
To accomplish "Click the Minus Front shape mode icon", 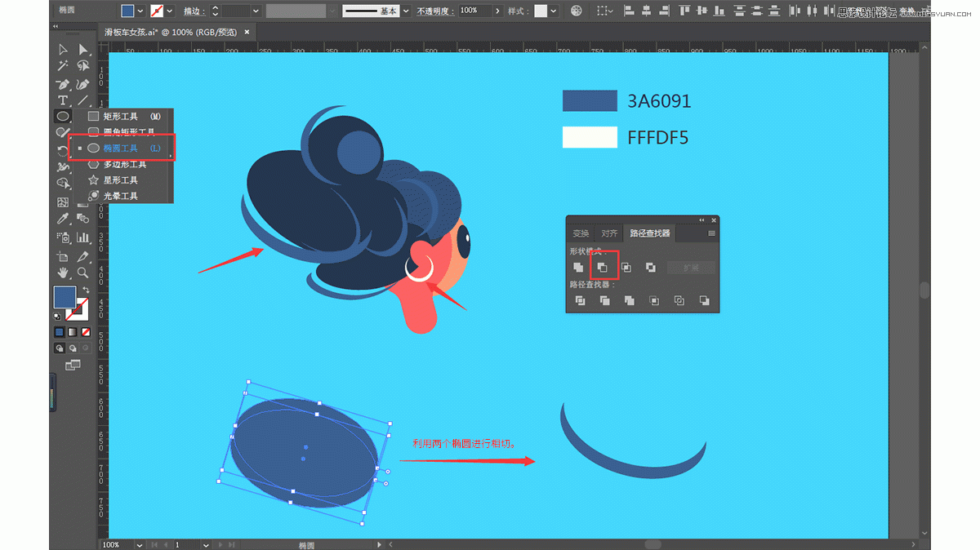I will (x=603, y=268).
